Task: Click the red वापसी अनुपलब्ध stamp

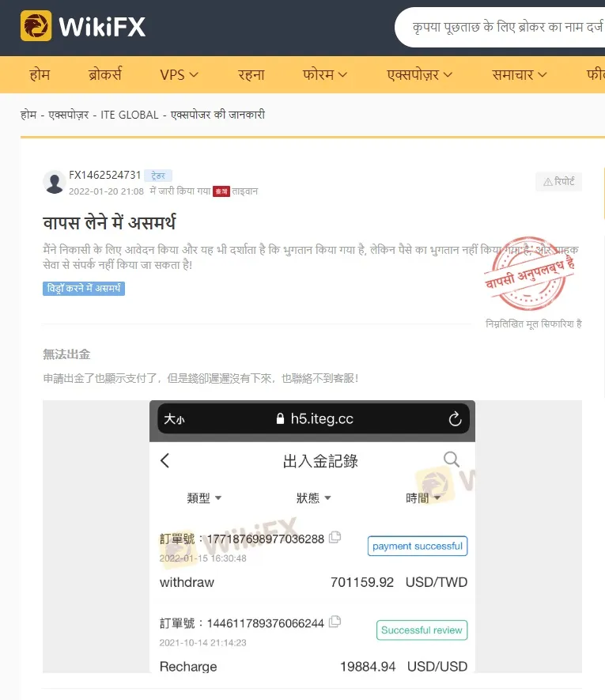Action: click(x=529, y=273)
